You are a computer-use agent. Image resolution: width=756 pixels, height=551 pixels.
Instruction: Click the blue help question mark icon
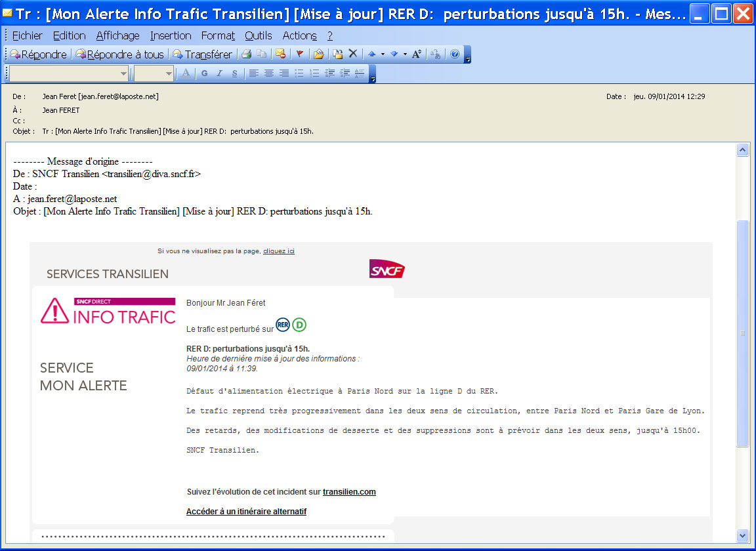coord(455,54)
